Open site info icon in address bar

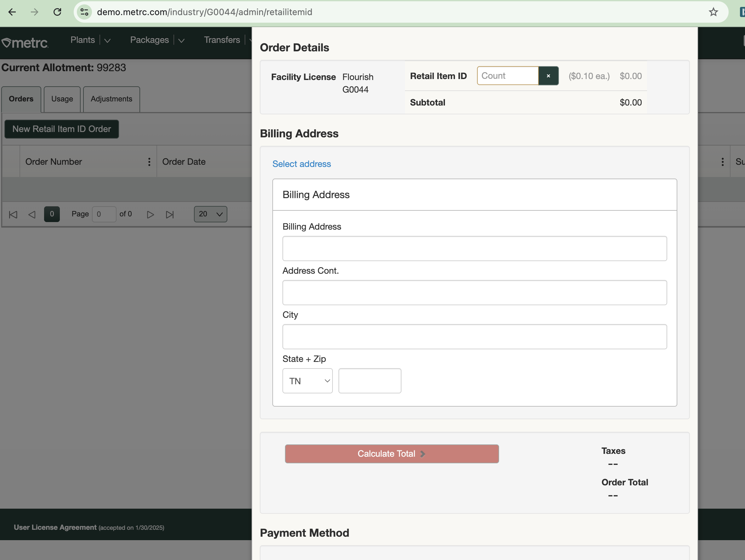click(x=84, y=12)
